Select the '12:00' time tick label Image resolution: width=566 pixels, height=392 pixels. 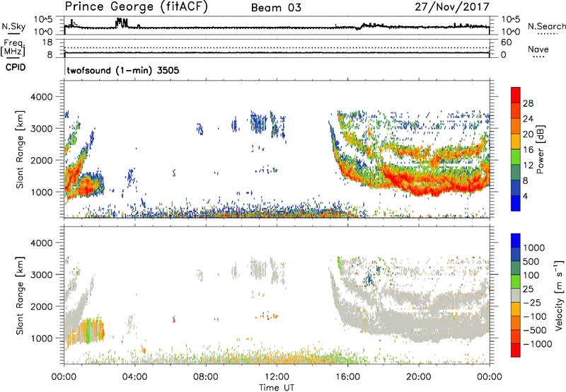pos(277,377)
